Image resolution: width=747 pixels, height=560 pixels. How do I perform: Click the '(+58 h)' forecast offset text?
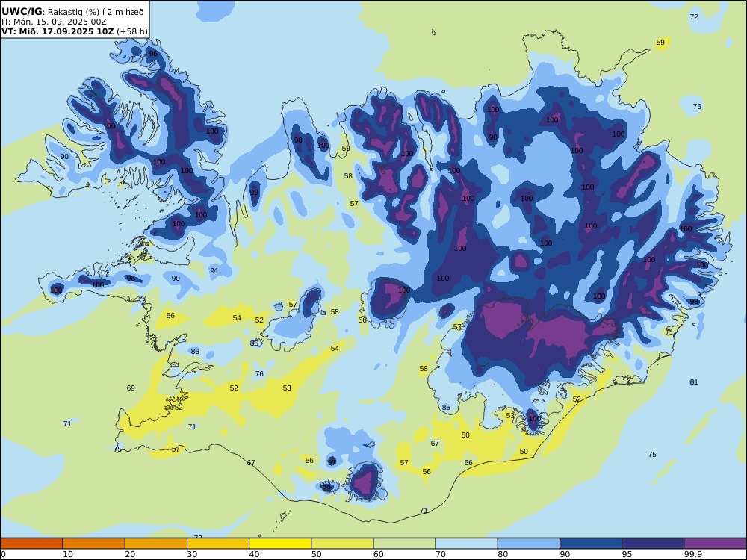pyautogui.click(x=132, y=31)
